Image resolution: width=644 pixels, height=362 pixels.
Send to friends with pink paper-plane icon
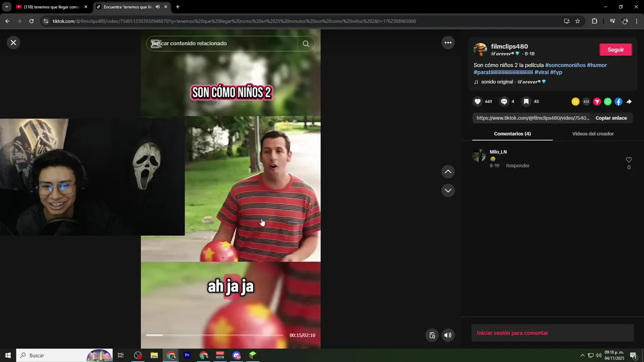pos(597,102)
